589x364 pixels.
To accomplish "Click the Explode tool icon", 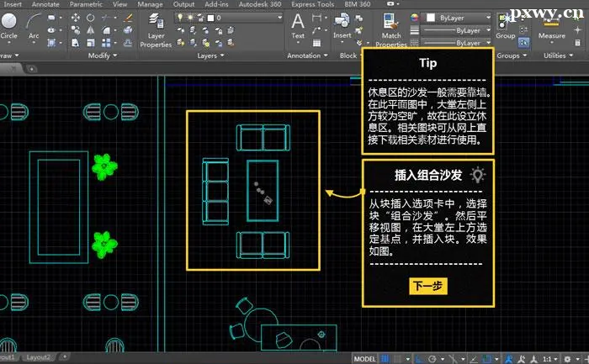I will coord(128,30).
